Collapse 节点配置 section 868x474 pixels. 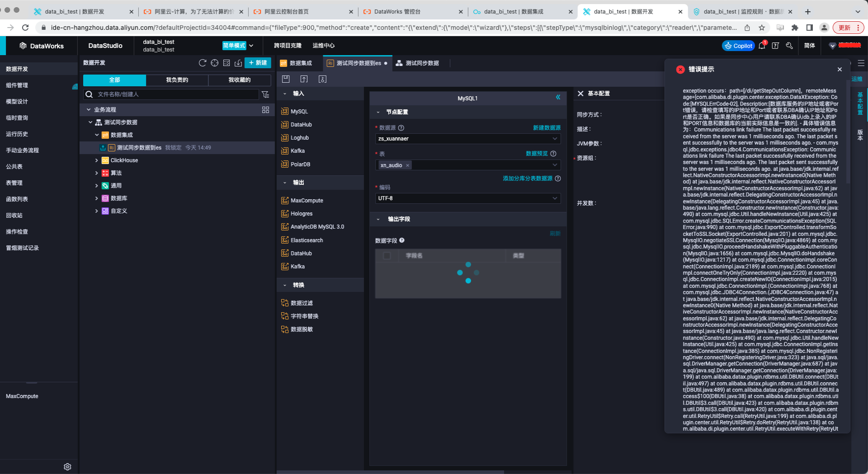coord(378,112)
